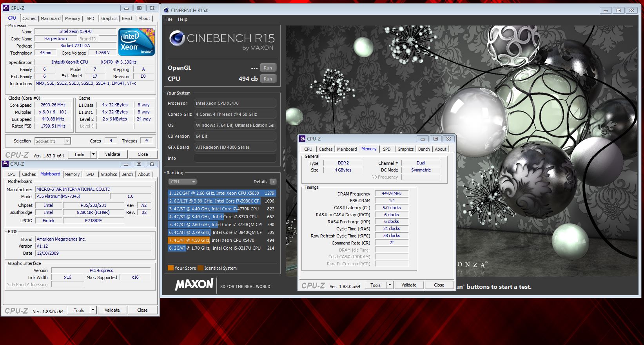Open About tab in Memory CPU-Z window
644x345 pixels.
tap(441, 149)
